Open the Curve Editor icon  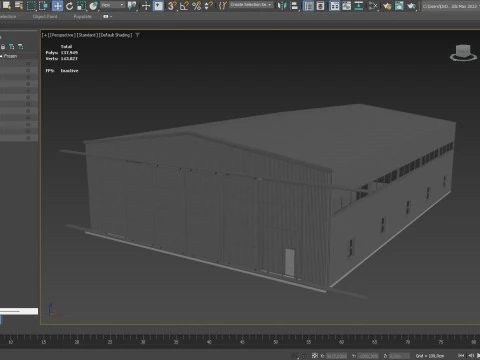coord(347,6)
